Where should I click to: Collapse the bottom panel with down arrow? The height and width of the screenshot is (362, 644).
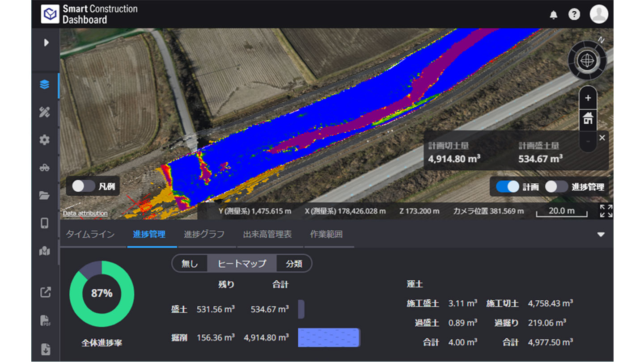601,235
